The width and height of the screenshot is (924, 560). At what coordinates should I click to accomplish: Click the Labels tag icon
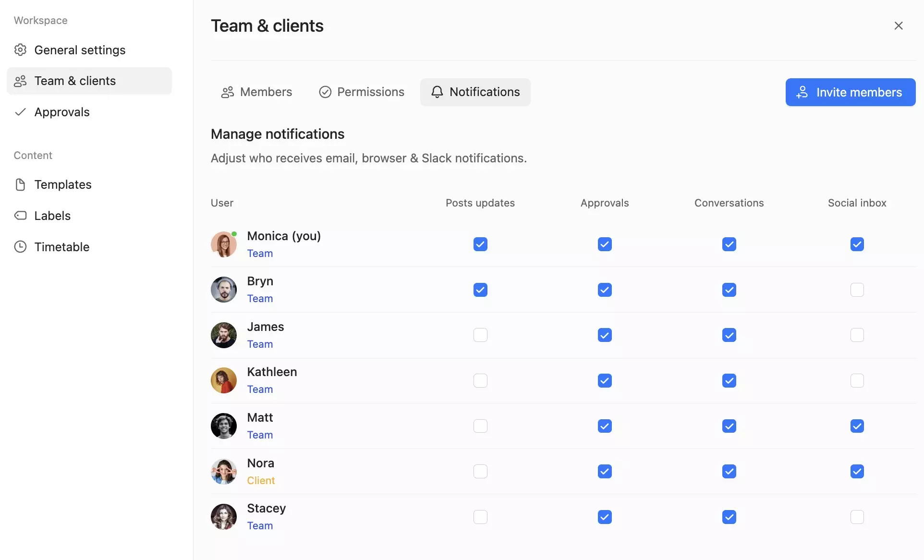point(20,216)
